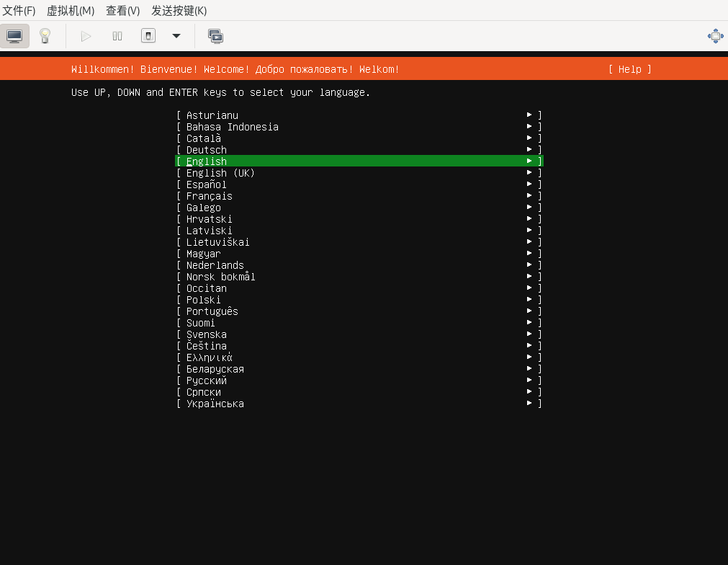728x565 pixels.
Task: Choose Deutsch as the language
Action: (x=207, y=150)
